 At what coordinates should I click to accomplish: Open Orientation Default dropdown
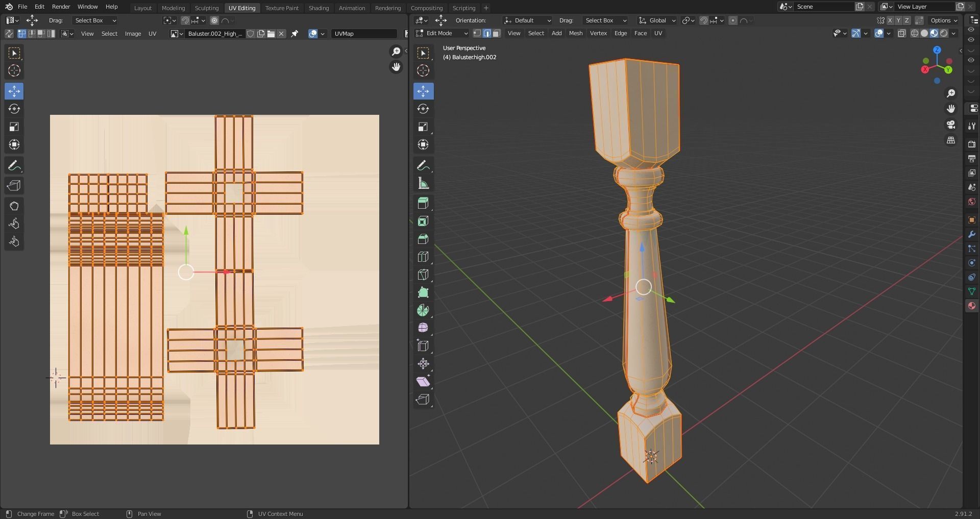[x=528, y=20]
